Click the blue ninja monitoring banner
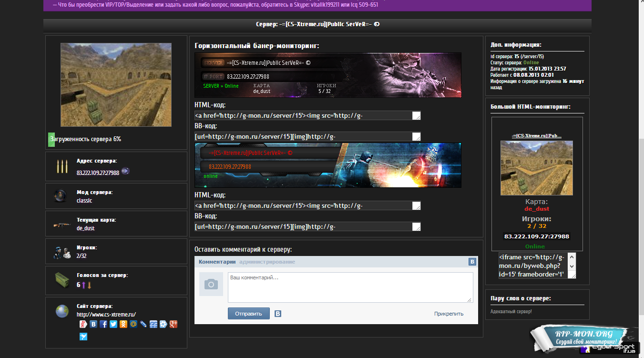 328,165
